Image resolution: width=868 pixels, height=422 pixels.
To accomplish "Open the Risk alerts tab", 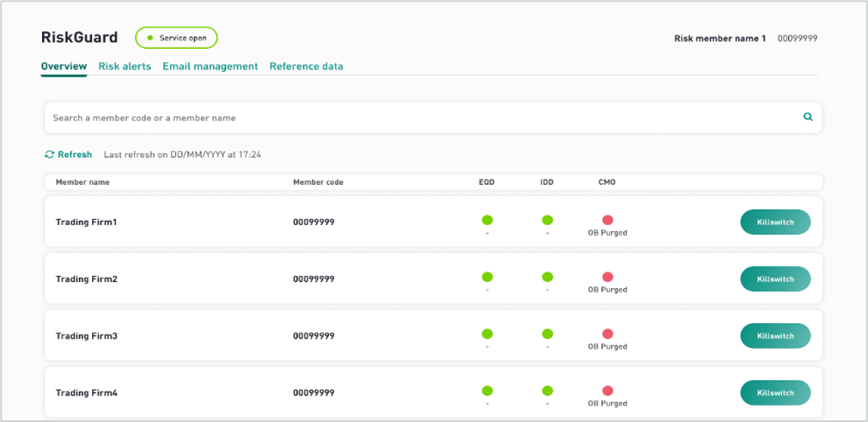I will [x=124, y=66].
